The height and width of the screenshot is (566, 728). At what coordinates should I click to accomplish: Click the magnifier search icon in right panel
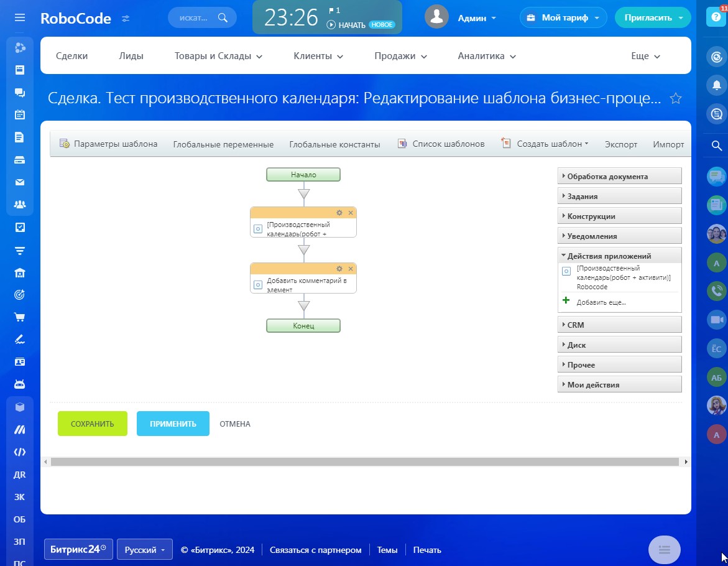[x=716, y=146]
